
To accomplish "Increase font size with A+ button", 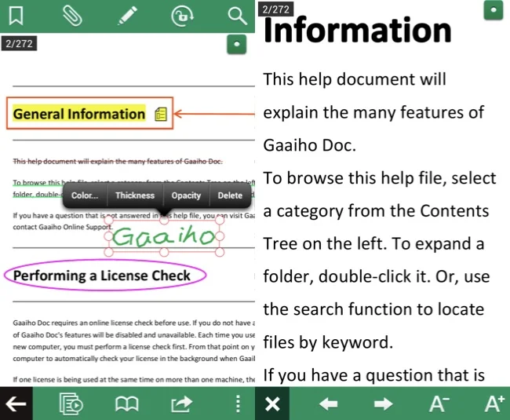I will (x=495, y=404).
